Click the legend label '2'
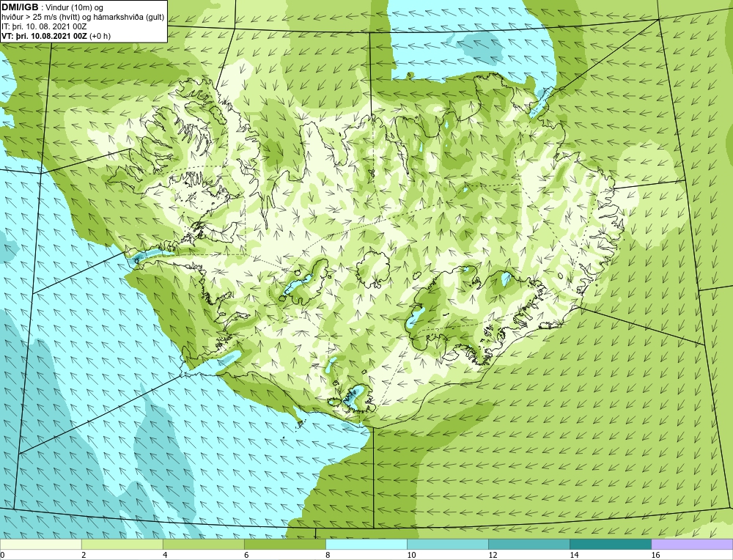Viewport: 733px width, 560px height. coord(84,555)
